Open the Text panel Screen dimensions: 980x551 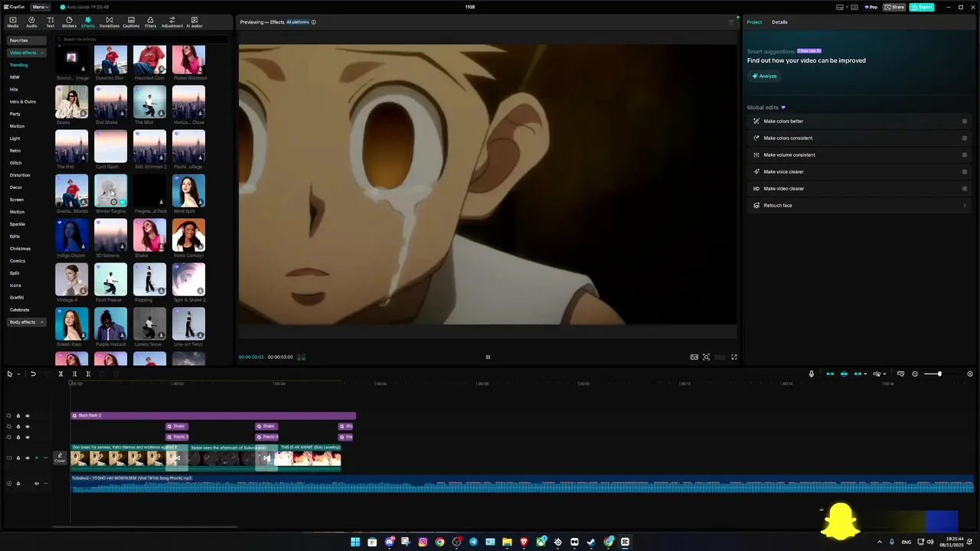[51, 22]
